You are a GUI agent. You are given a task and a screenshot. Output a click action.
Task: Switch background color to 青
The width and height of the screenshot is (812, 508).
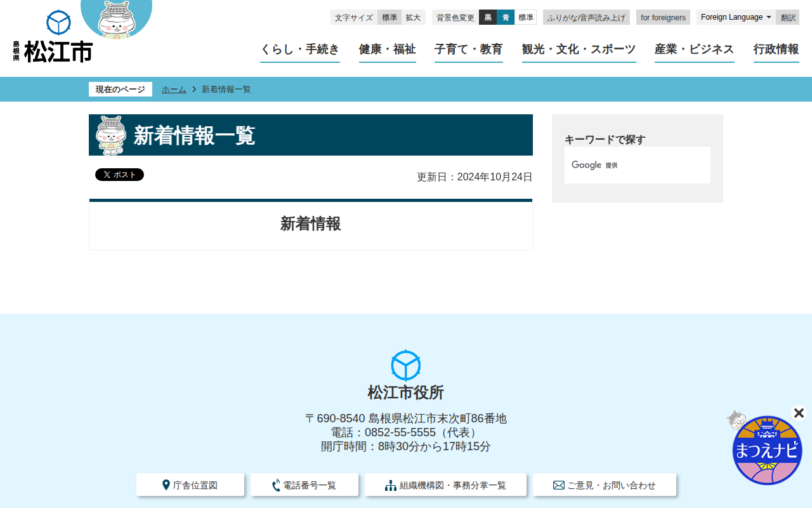[x=506, y=17]
